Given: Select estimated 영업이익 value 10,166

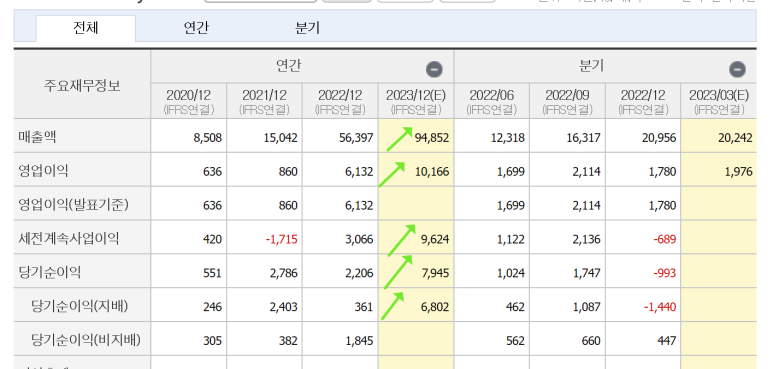Looking at the screenshot, I should click(x=432, y=172).
